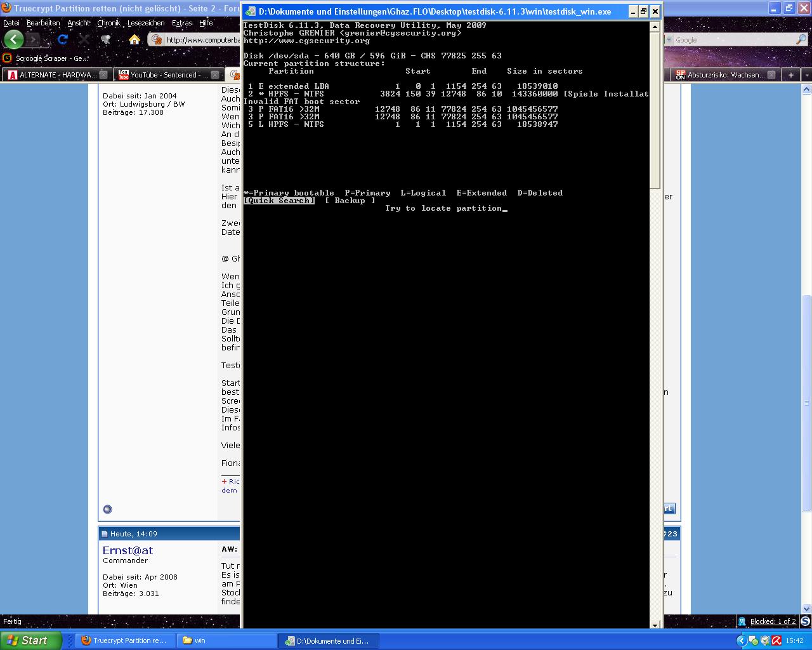Click the post icon next to 'Heute, 14:09'
The height and width of the screenshot is (650, 812).
click(x=106, y=534)
